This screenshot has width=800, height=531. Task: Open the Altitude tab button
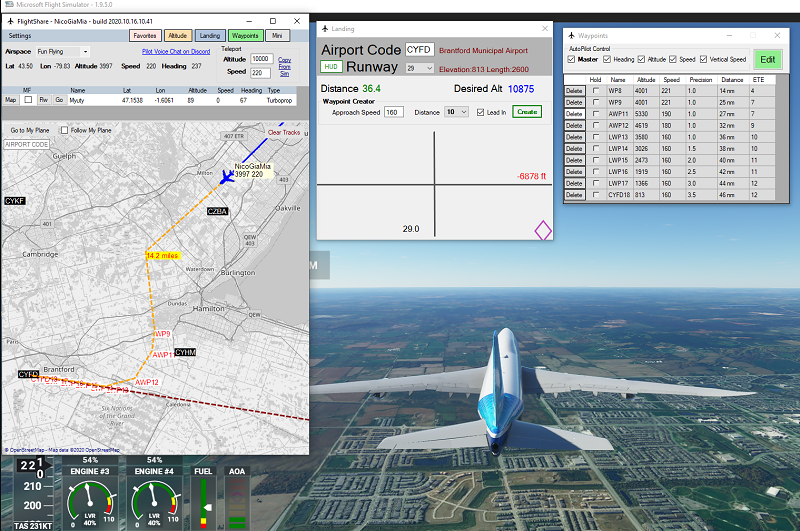(x=178, y=36)
